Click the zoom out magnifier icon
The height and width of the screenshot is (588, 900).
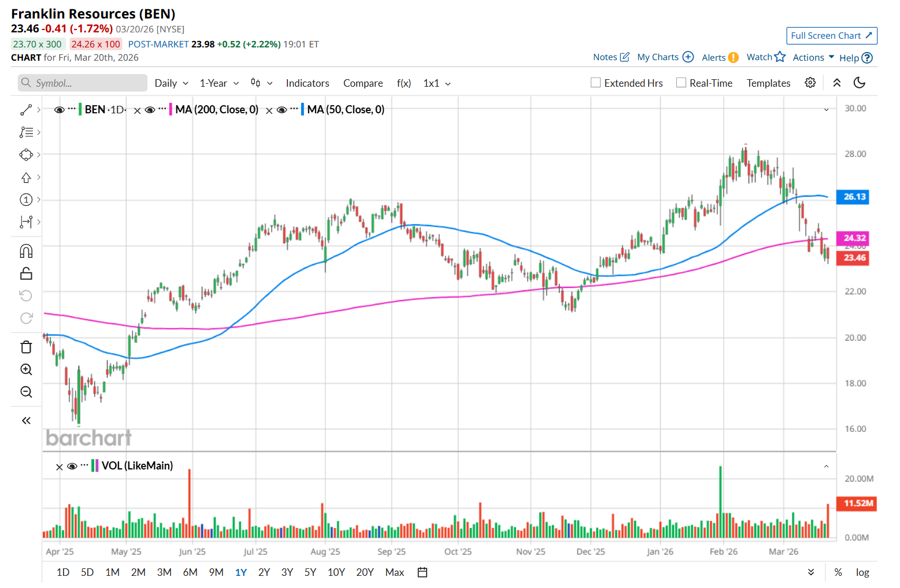[x=26, y=392]
